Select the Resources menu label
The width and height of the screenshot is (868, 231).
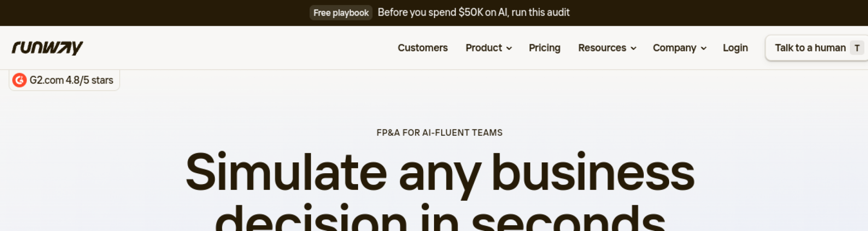click(602, 48)
